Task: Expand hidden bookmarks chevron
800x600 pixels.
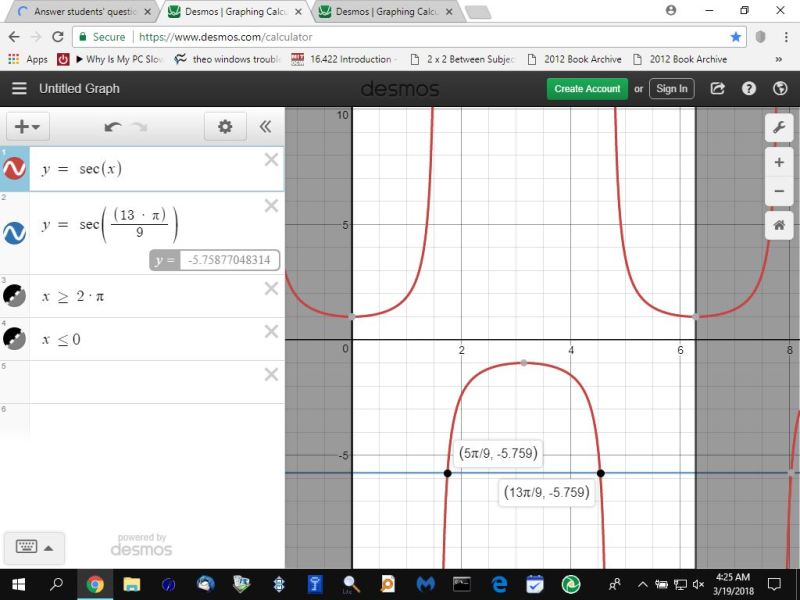Action: click(779, 59)
